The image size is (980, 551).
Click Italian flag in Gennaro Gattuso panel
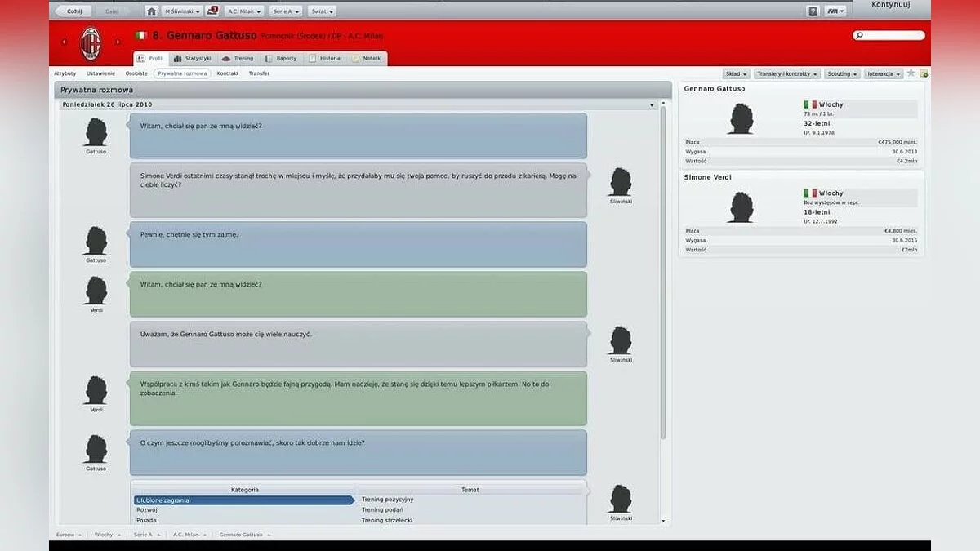[810, 104]
